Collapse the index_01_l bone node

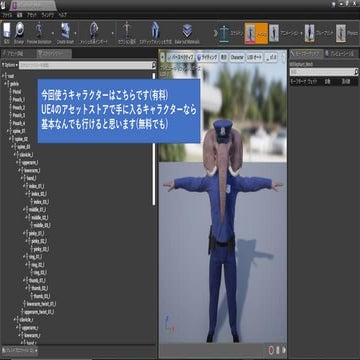[25, 186]
